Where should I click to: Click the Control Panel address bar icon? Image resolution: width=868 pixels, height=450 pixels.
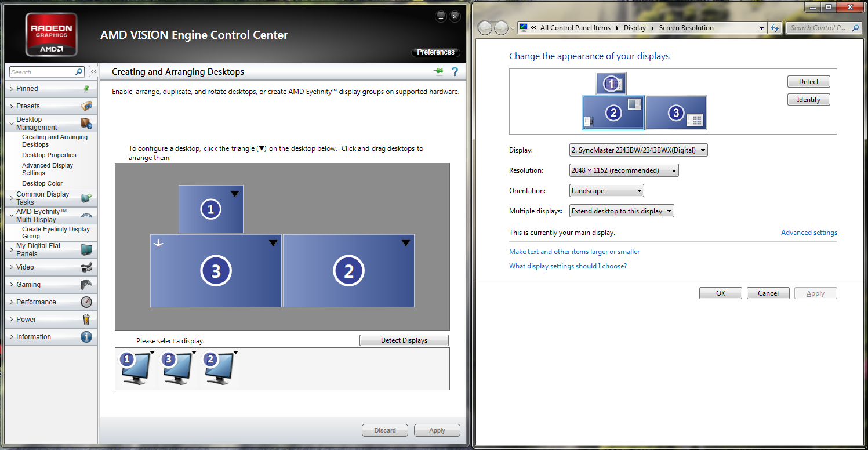click(524, 27)
